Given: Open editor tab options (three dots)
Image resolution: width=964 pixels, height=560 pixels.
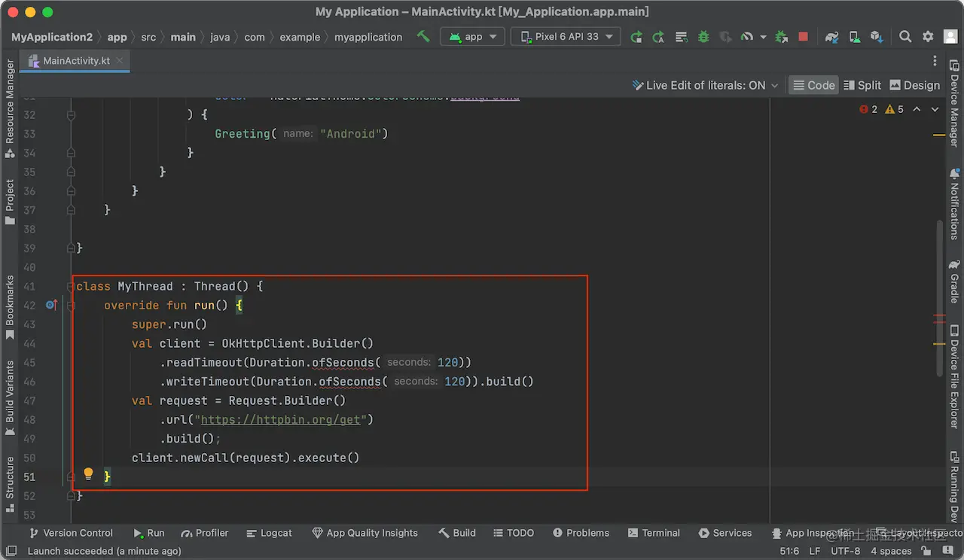Looking at the screenshot, I should pos(935,61).
